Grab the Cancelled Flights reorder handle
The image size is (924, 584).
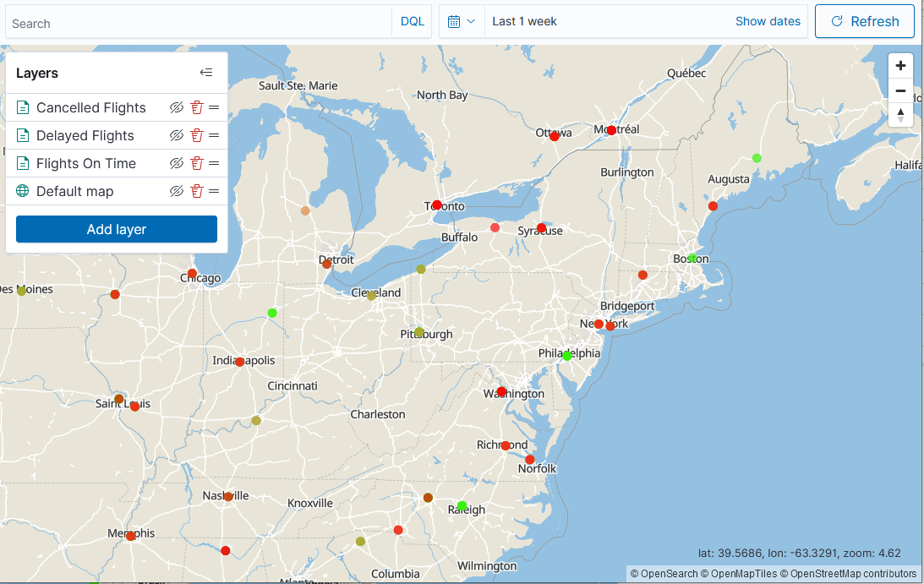(214, 107)
